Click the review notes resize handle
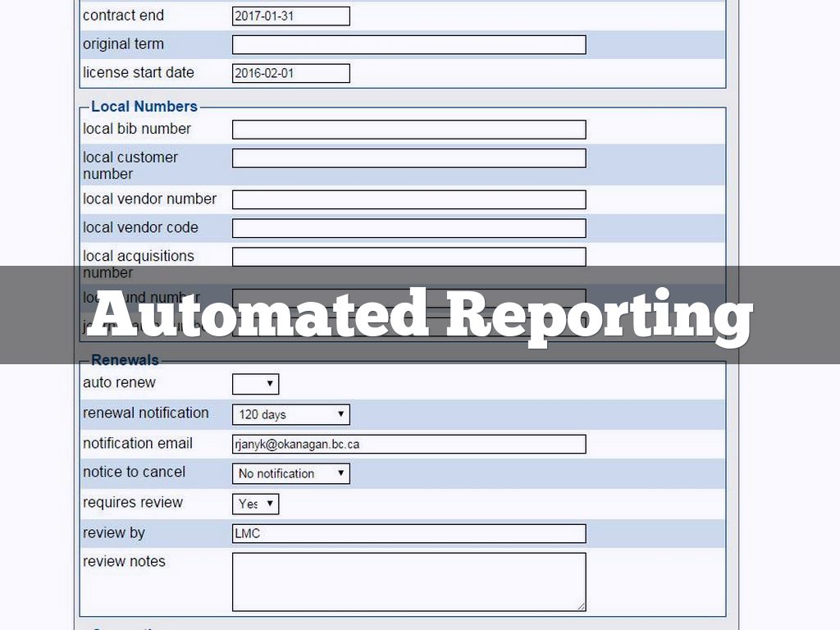This screenshot has width=840, height=630. (x=582, y=606)
